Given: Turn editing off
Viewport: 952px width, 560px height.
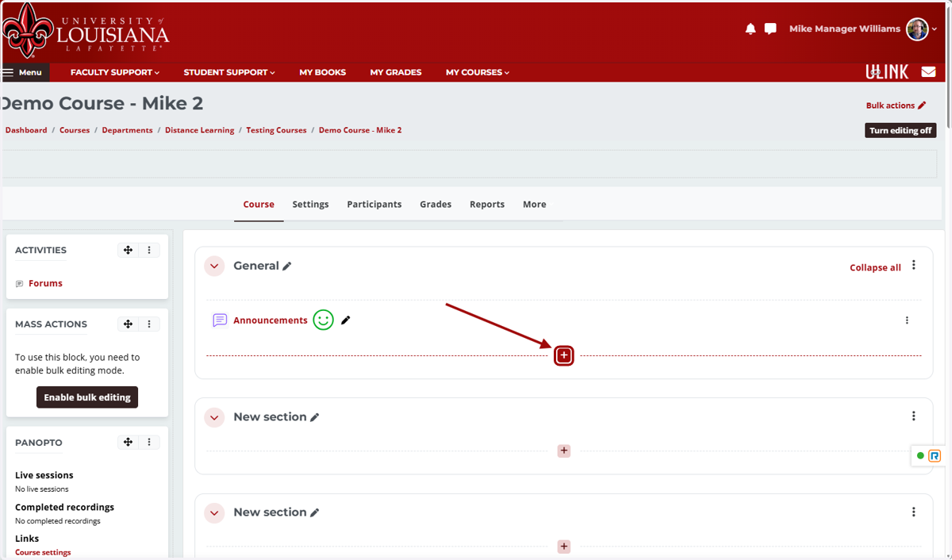Looking at the screenshot, I should coord(900,130).
